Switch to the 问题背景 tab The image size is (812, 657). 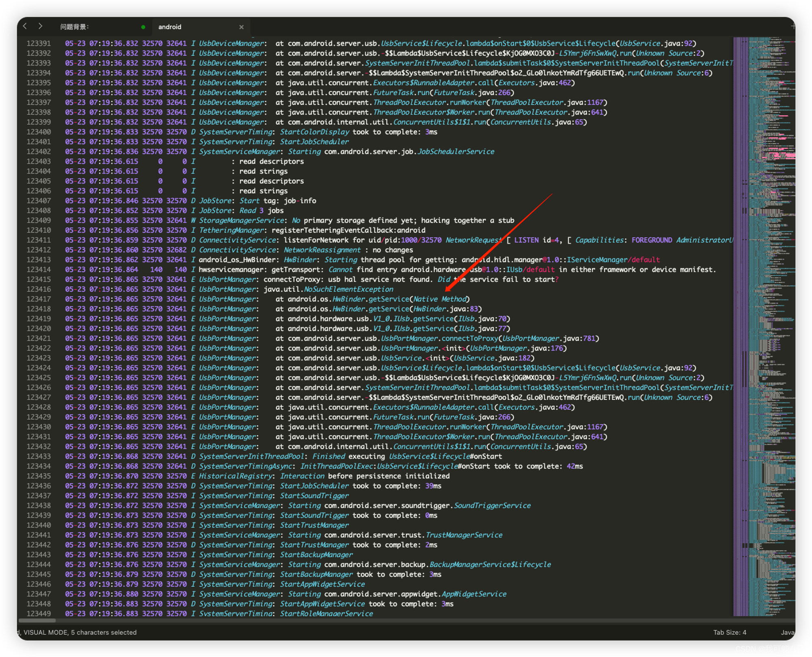tap(75, 27)
